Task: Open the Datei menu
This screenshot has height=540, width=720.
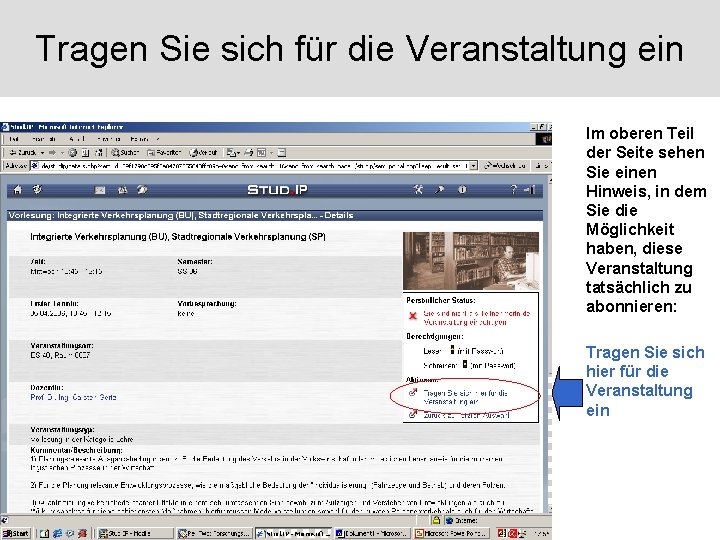Action: coord(14,139)
